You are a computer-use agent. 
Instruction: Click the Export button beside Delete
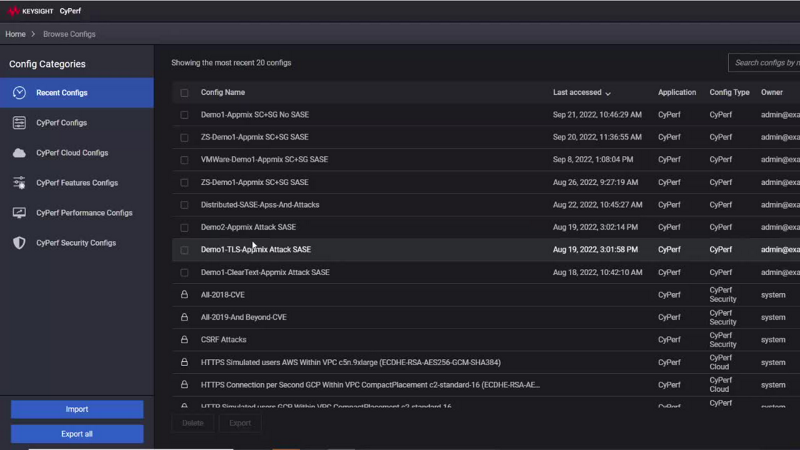point(240,423)
